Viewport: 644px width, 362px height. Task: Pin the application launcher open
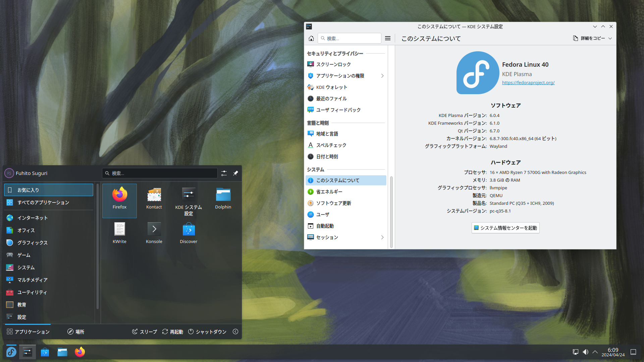click(235, 173)
